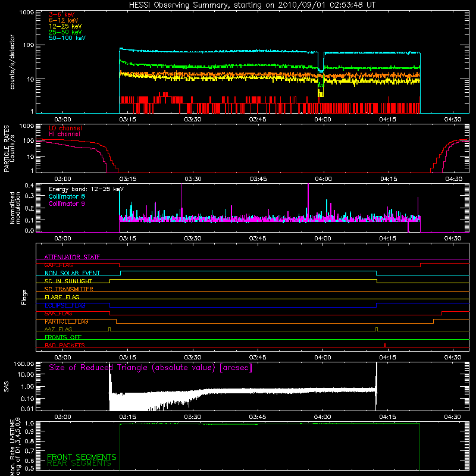Click the BAD_PACKETS spike near 04:15

point(385,345)
